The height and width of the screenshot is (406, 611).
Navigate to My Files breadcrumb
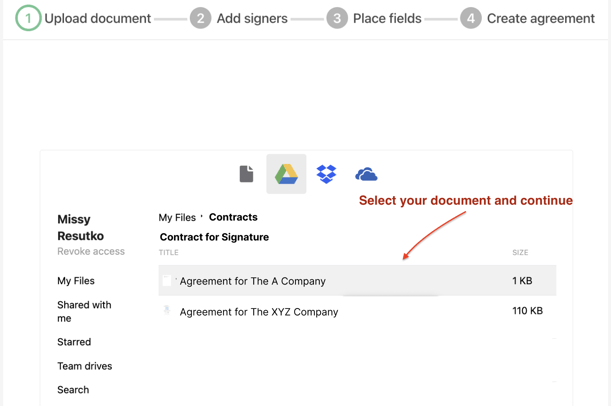[177, 217]
